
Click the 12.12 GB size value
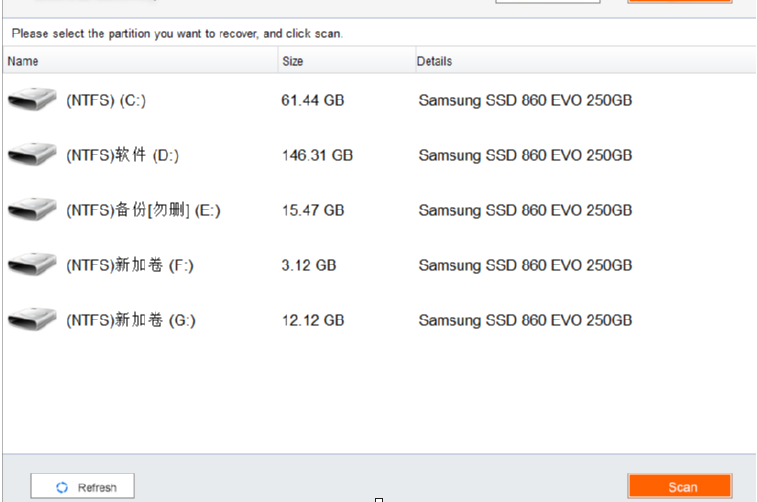tap(313, 321)
